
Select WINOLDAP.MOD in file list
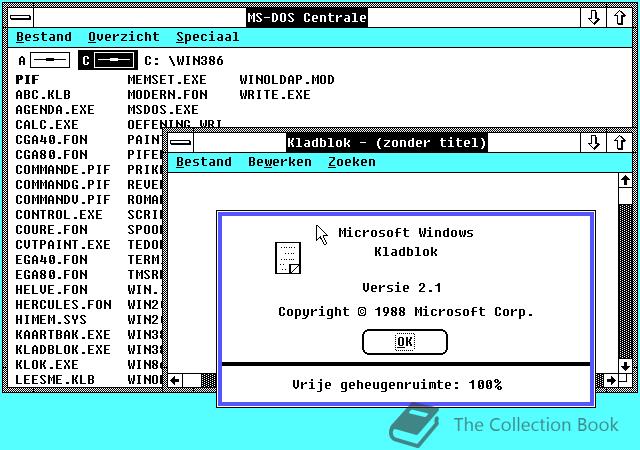287,80
